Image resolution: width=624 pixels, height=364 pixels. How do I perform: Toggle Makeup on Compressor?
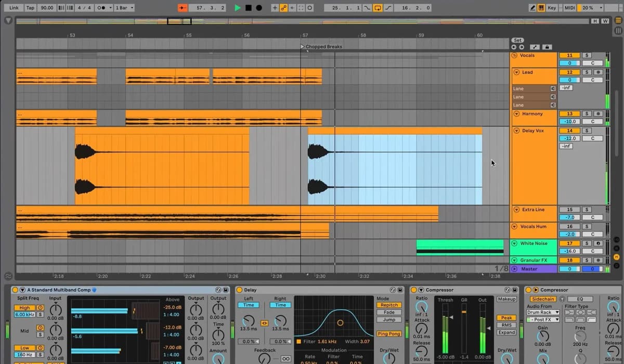(x=506, y=299)
